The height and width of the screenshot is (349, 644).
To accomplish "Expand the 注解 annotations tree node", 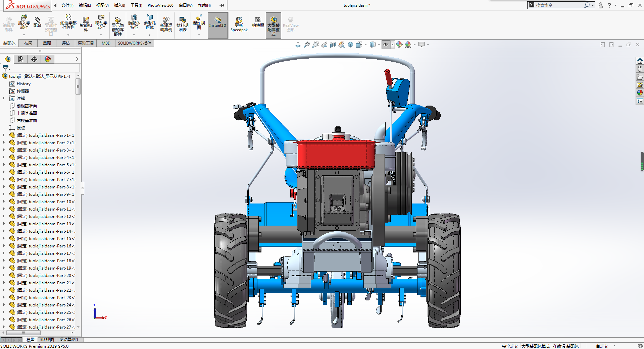I will click(x=4, y=99).
